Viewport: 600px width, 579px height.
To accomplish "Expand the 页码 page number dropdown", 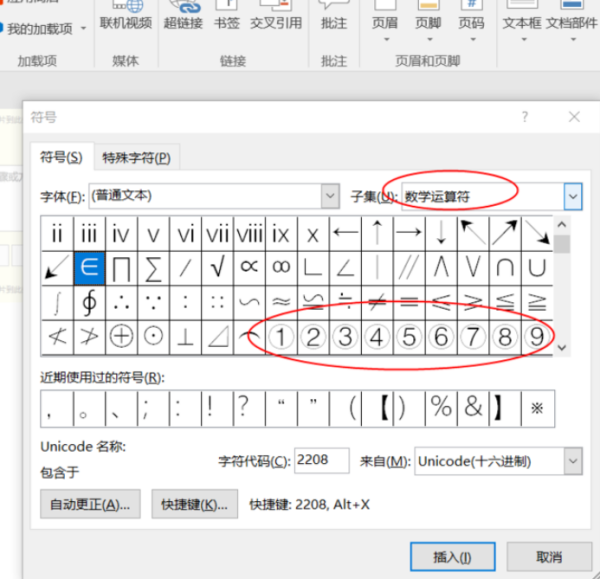I will [x=473, y=39].
